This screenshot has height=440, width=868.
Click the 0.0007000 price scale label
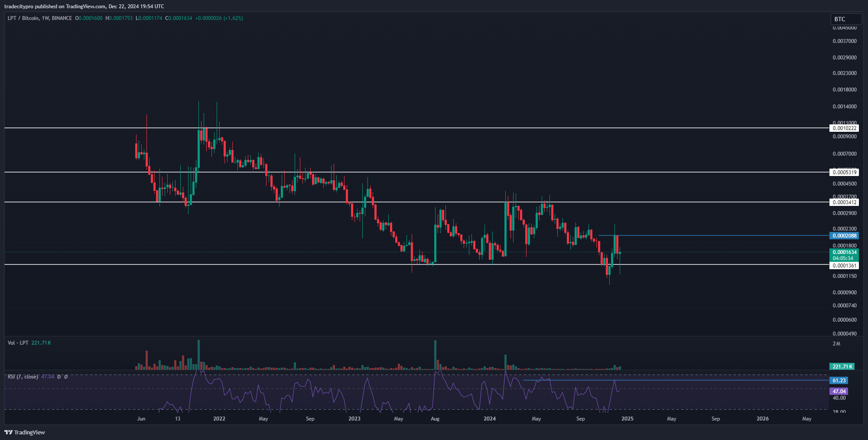point(845,154)
